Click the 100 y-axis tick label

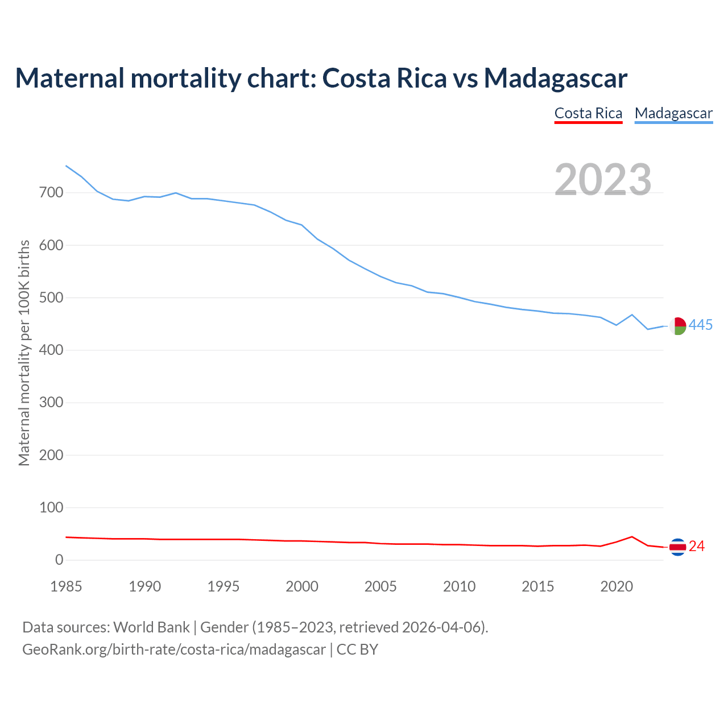(51, 507)
